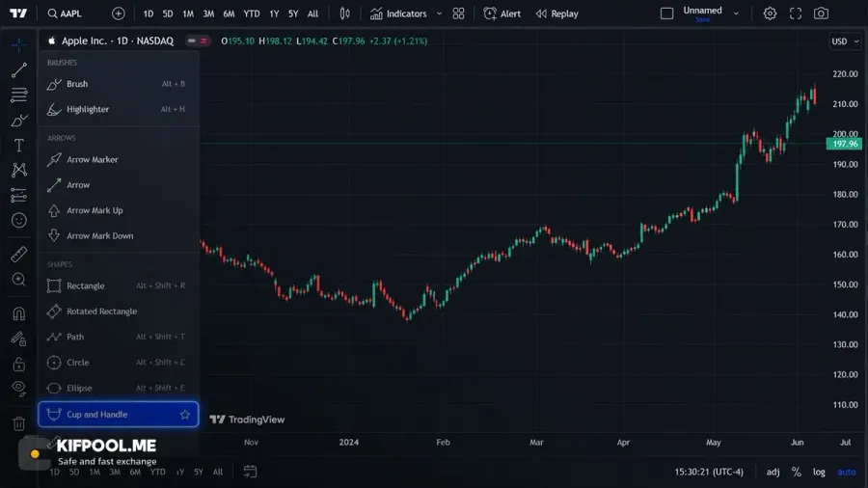The height and width of the screenshot is (488, 868).
Task: Click the trash remove objects icon
Action: pos(19,423)
